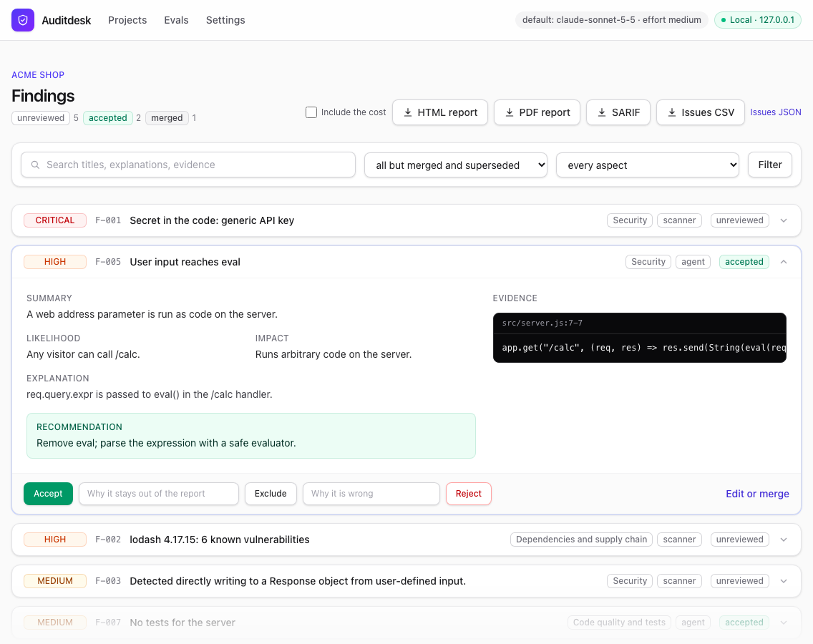Click the 'Why it is wrong' input
Viewport: 813px width, 644px height.
click(371, 494)
